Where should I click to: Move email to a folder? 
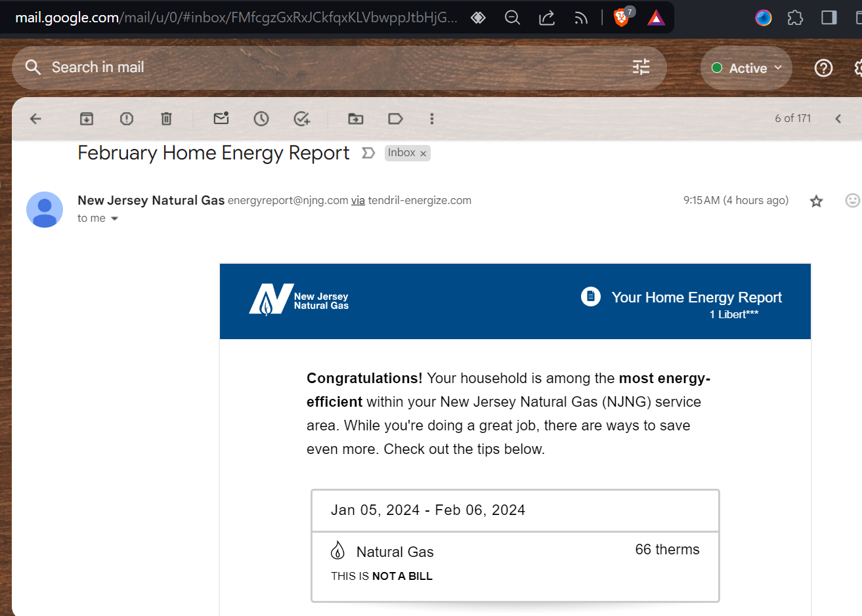coord(356,119)
